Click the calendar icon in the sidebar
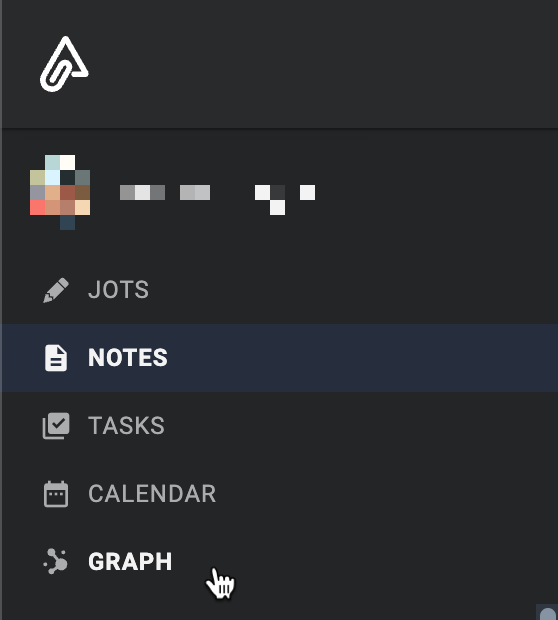The height and width of the screenshot is (620, 558). click(x=56, y=494)
